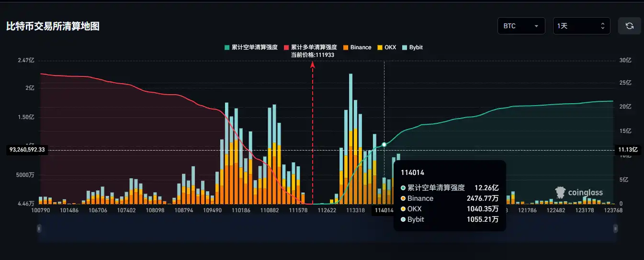Toggle the OKX legend entry
644x260 pixels.
click(387, 47)
